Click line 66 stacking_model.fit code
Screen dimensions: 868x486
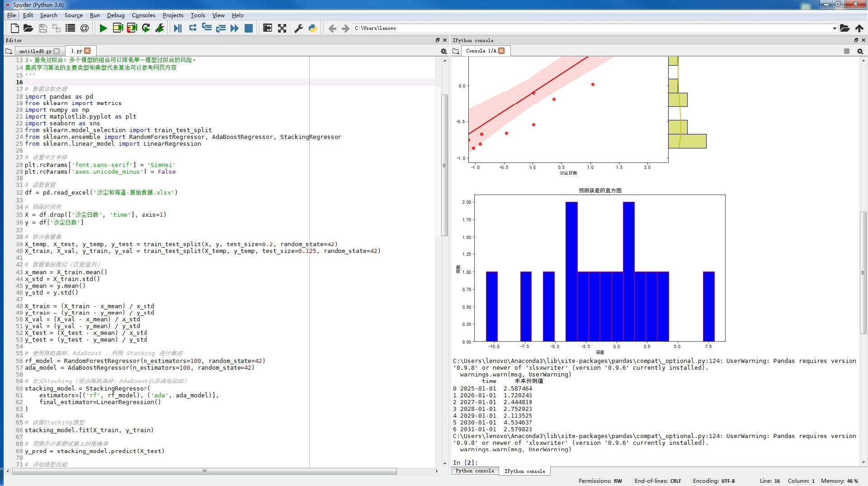(x=89, y=430)
